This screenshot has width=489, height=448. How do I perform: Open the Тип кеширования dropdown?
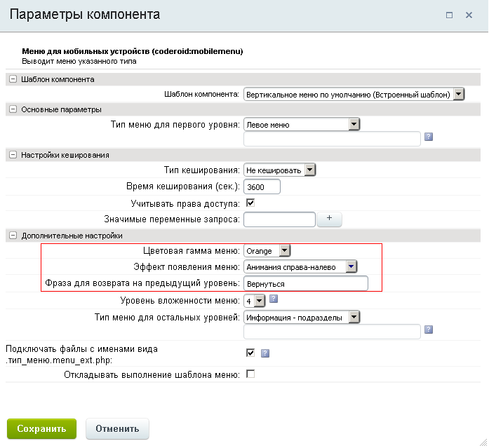[280, 170]
